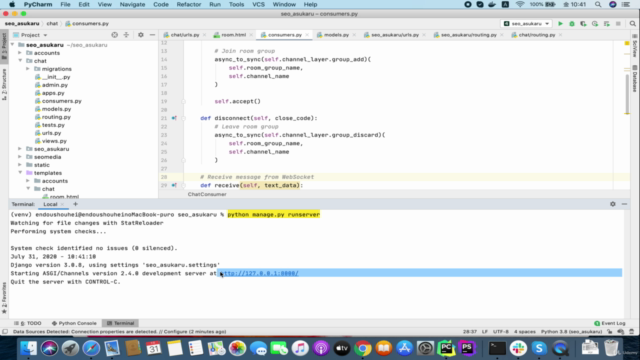Open the Navigate menu
640x360 pixels.
coord(132,4)
